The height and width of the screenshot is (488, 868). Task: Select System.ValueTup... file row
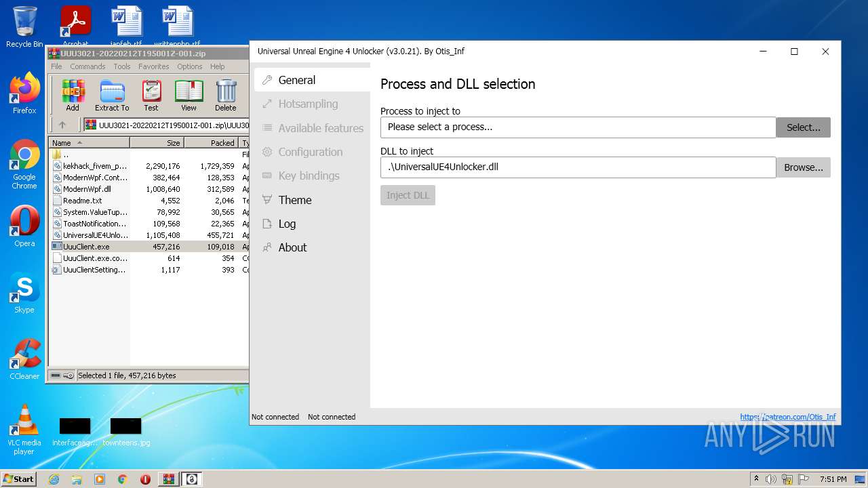(149, 212)
